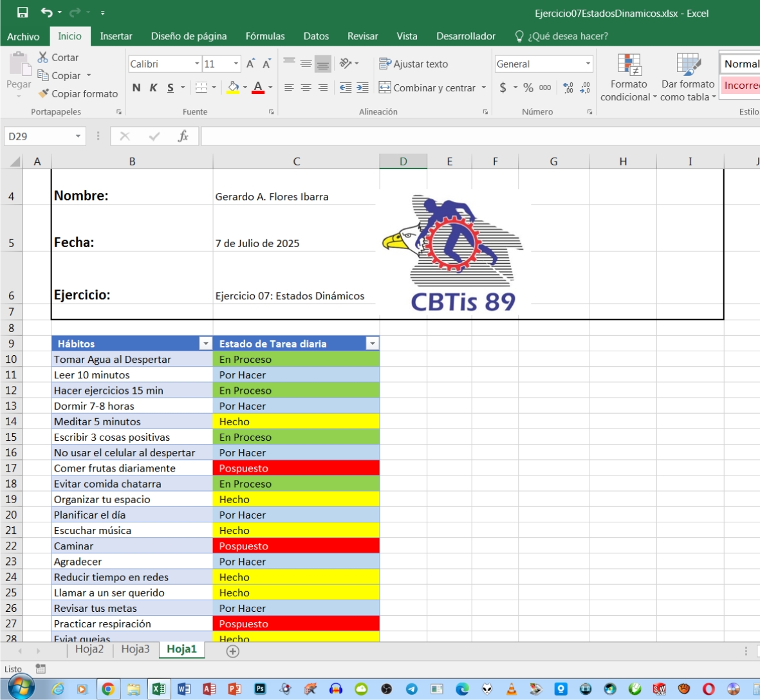Expand the General number format dropdown
This screenshot has height=700, width=760.
pyautogui.click(x=588, y=64)
